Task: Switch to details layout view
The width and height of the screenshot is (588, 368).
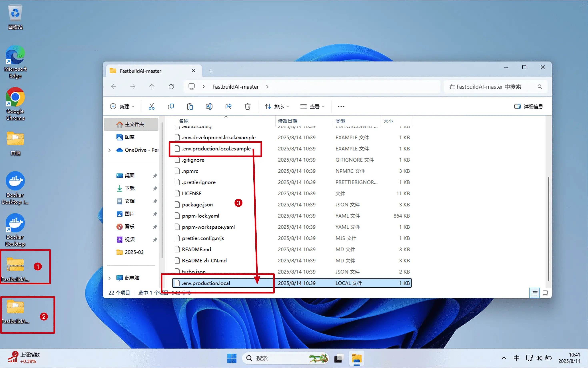Action: [535, 293]
